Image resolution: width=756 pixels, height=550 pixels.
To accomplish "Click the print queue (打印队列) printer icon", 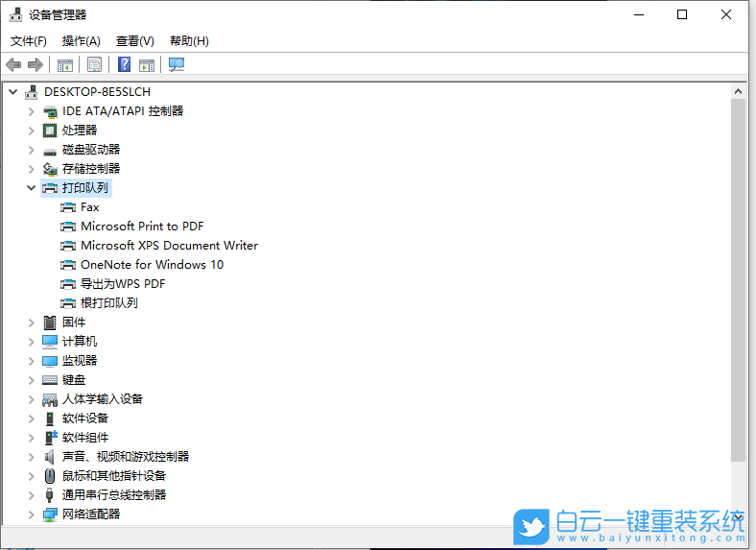I will [50, 188].
